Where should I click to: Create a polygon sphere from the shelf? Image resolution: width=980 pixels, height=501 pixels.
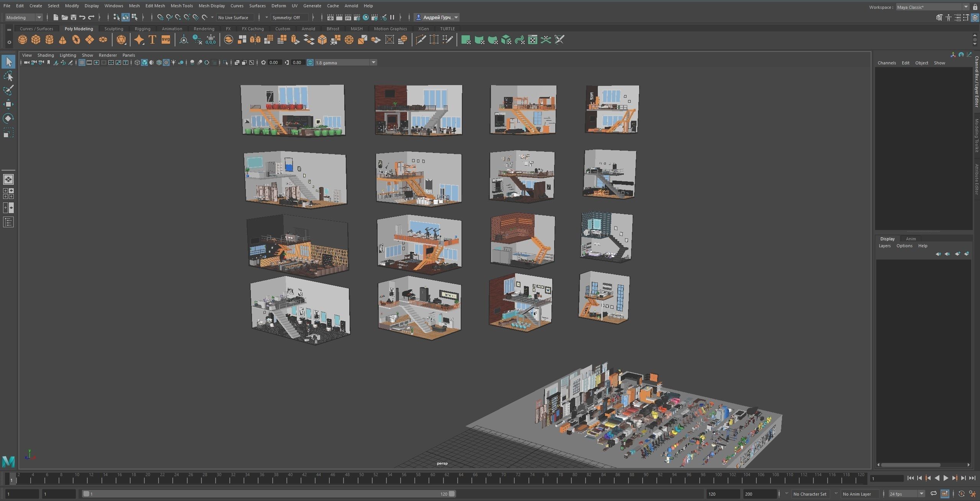coord(23,40)
